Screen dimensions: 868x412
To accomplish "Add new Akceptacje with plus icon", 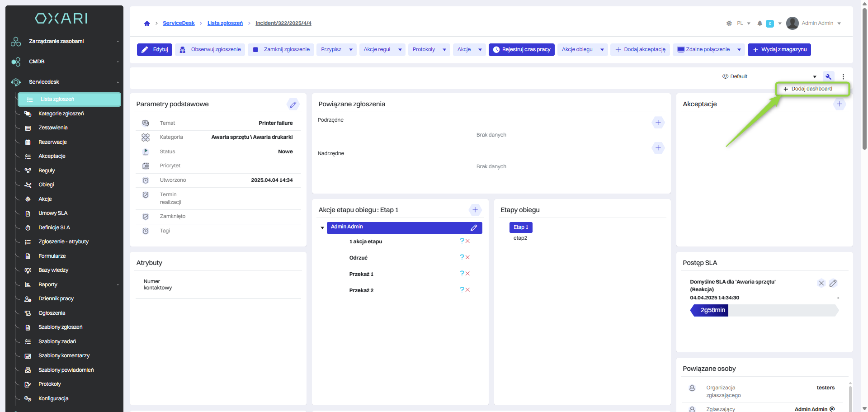I will (840, 104).
